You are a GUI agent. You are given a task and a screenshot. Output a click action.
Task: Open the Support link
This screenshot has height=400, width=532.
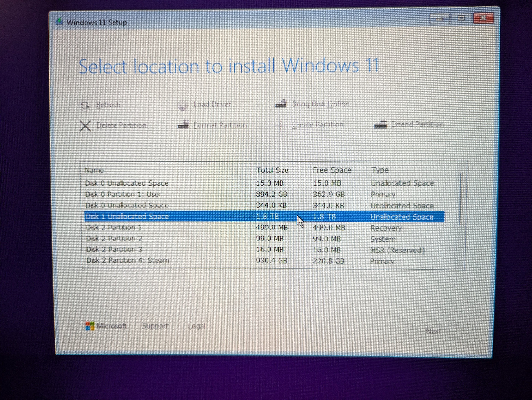click(x=155, y=326)
